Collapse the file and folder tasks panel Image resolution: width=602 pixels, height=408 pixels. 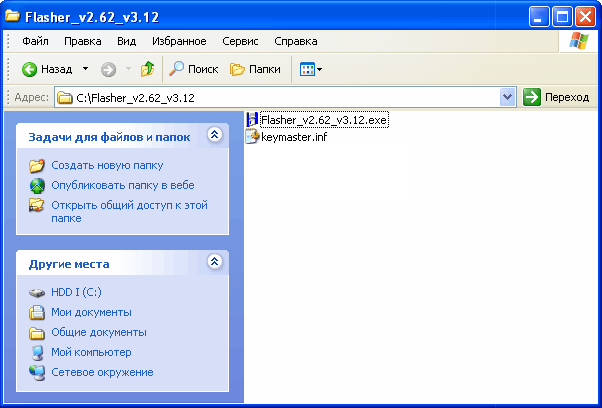coord(213,134)
